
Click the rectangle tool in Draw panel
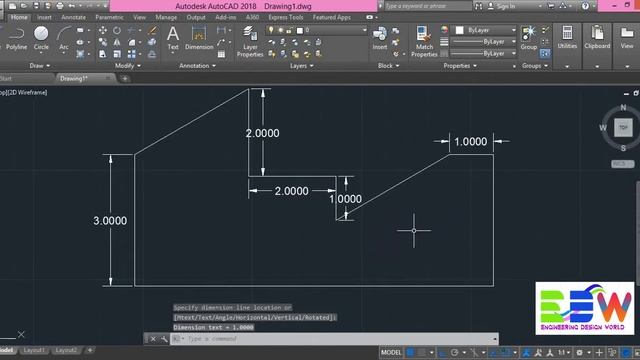point(80,30)
